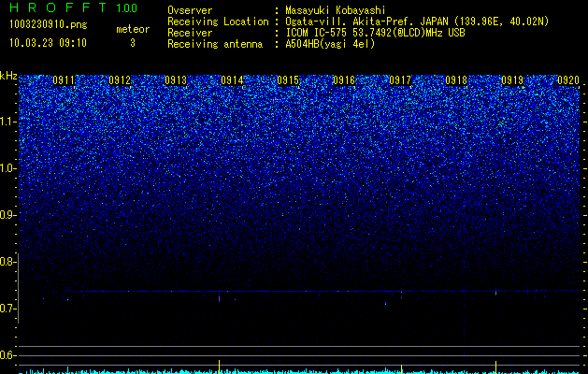Click the 0.6 frequency axis label
Screen dimensions: 588x374
point(8,355)
